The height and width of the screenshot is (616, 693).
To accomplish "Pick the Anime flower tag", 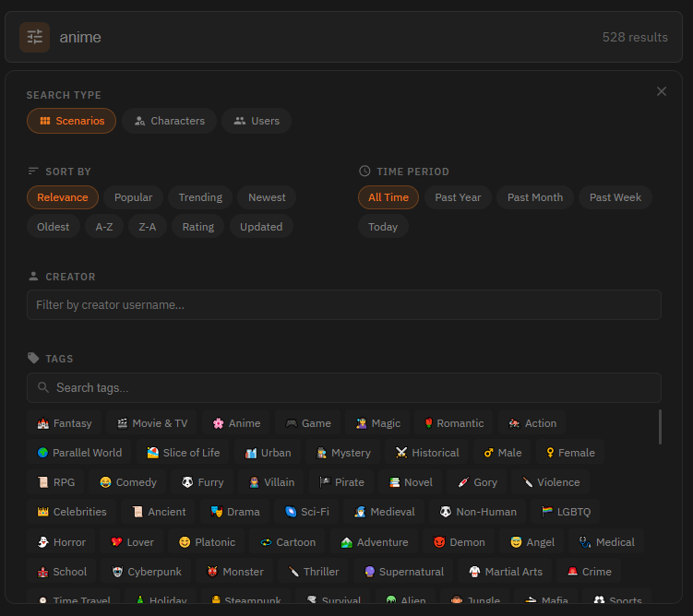I will tap(236, 423).
